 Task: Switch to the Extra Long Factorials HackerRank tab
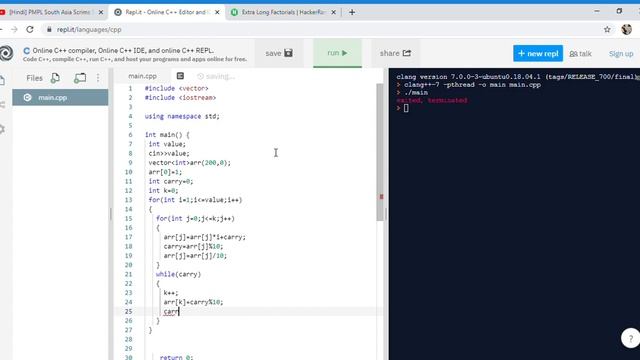pyautogui.click(x=284, y=12)
